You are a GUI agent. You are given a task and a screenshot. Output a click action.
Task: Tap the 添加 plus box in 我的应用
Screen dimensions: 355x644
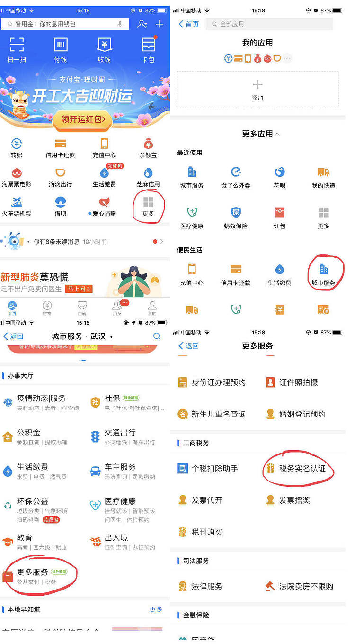coord(257,90)
